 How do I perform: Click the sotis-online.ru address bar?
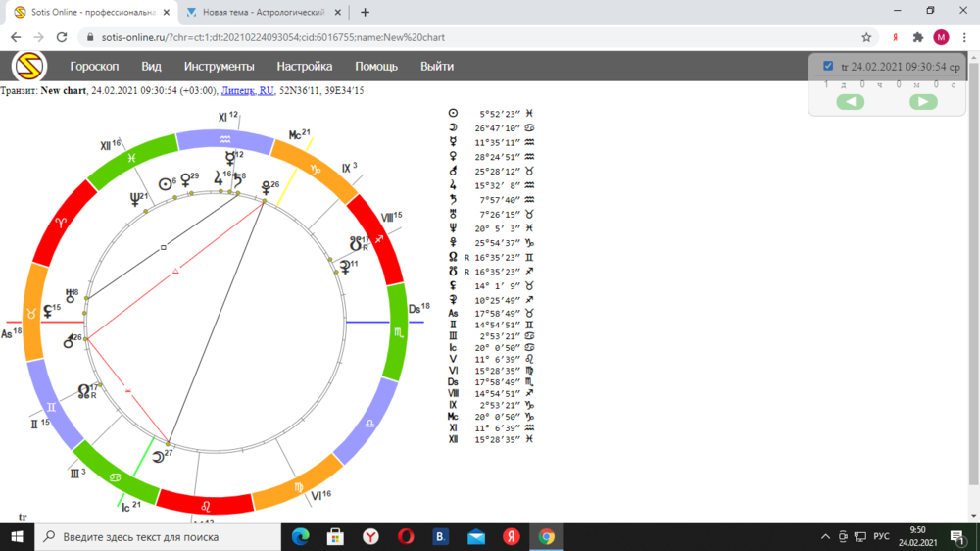(x=475, y=37)
